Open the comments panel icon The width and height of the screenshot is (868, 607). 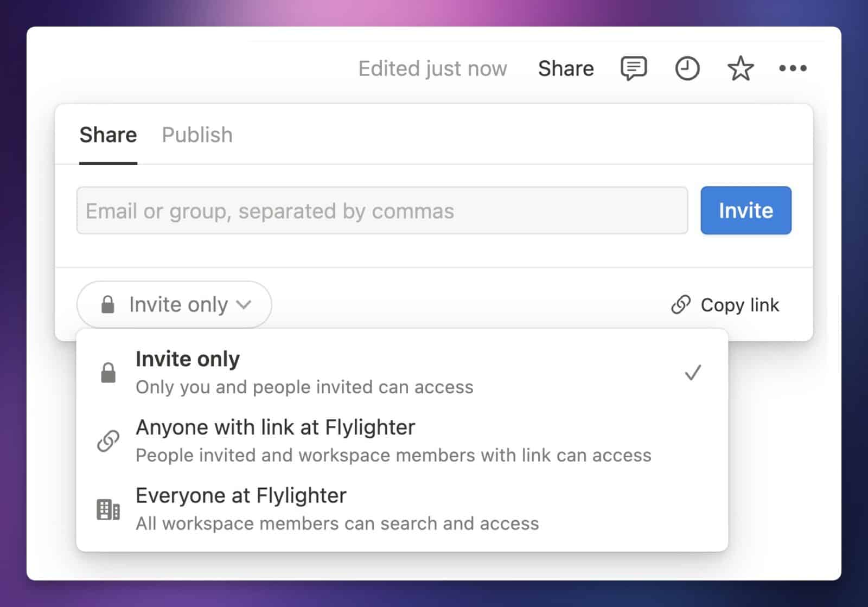633,68
